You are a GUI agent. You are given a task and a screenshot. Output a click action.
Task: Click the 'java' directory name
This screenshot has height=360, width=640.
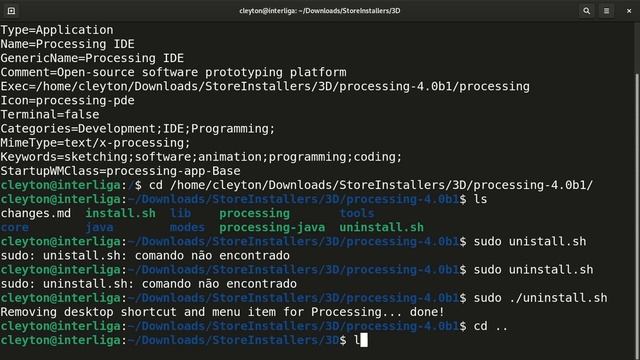(x=99, y=227)
